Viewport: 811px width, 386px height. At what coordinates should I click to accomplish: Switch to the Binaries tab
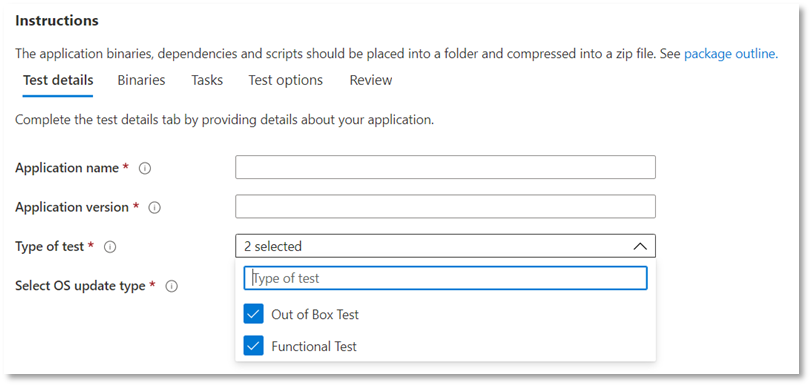click(x=141, y=80)
